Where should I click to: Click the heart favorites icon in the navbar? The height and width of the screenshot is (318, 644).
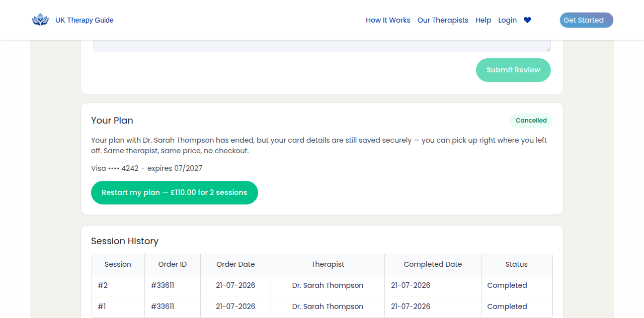527,20
